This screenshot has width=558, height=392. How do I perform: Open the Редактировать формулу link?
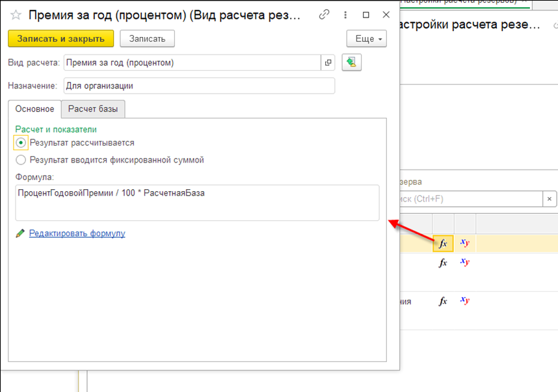(x=77, y=233)
